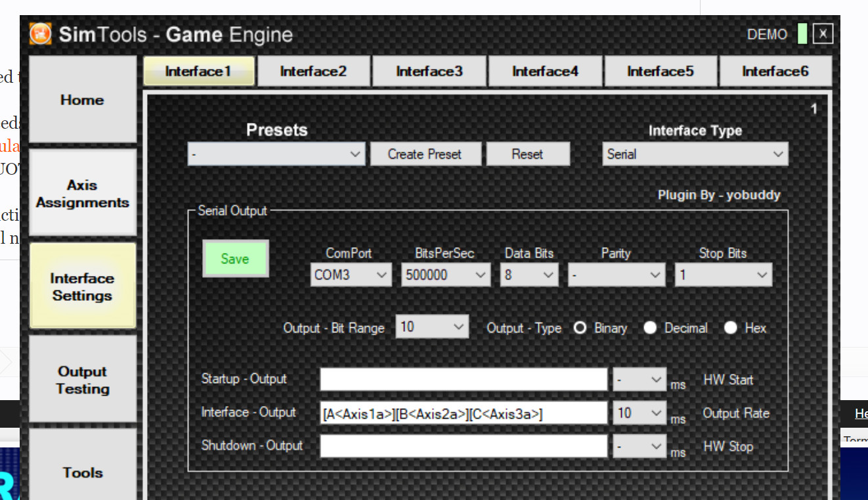Expand the Presets dropdown
Image resolution: width=868 pixels, height=500 pixels.
pyautogui.click(x=276, y=154)
